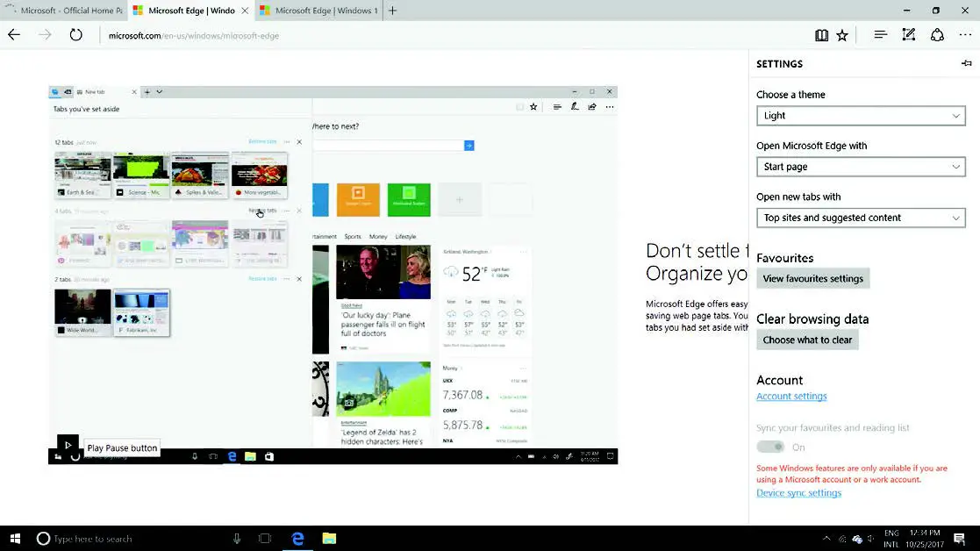Image resolution: width=980 pixels, height=551 pixels.
Task: Open Reading view book icon
Action: pyautogui.click(x=821, y=35)
